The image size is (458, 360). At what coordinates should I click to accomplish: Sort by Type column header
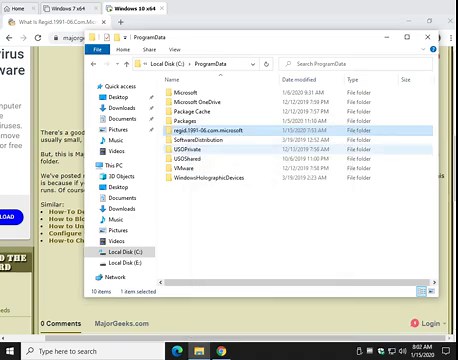click(352, 80)
